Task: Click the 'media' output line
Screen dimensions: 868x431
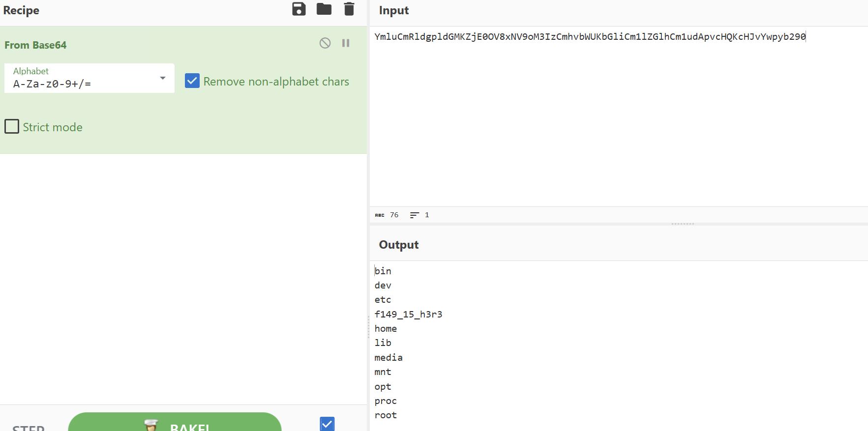Action: [389, 357]
